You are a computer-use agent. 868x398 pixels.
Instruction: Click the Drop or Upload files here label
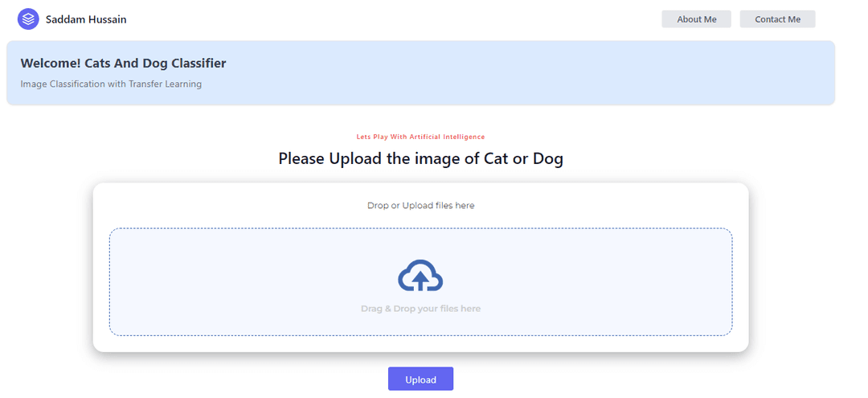coord(420,205)
